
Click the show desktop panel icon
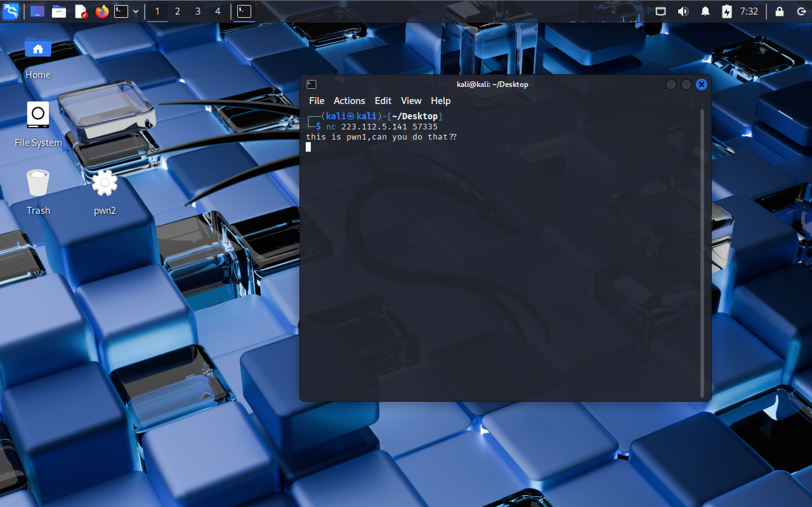[37, 11]
